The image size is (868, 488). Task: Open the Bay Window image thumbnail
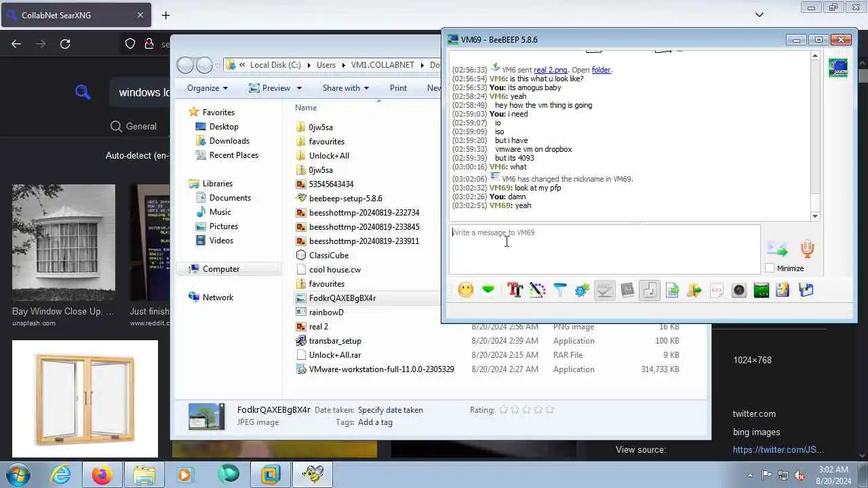coord(64,243)
